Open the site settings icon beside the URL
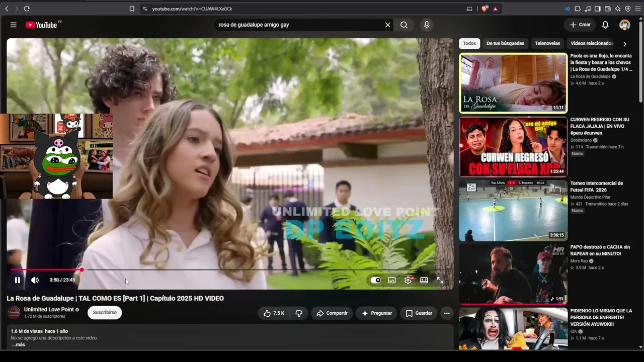 [x=144, y=9]
